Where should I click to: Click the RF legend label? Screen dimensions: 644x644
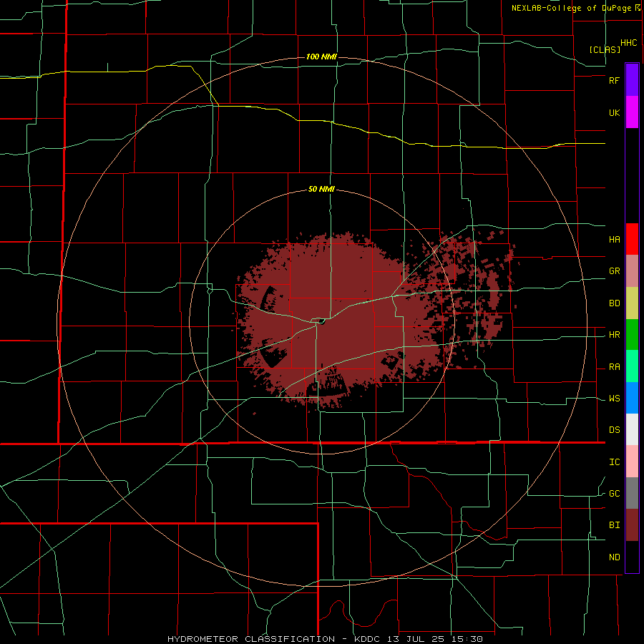click(x=614, y=80)
